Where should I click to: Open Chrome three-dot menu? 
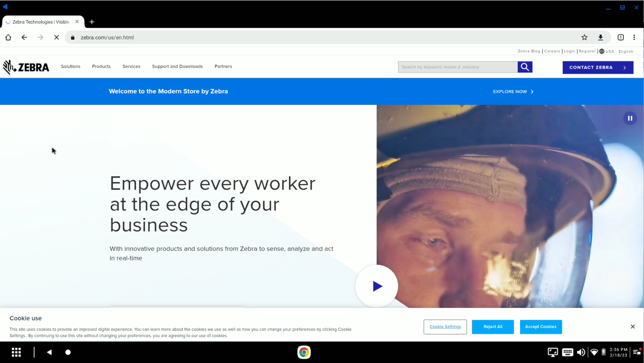point(634,37)
